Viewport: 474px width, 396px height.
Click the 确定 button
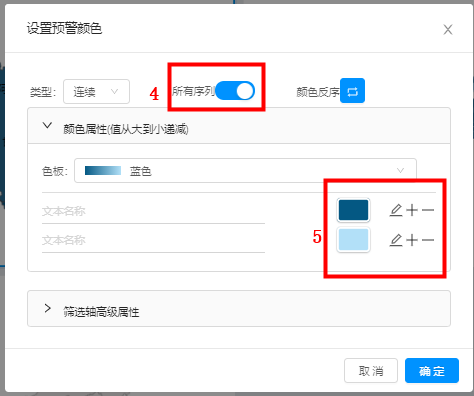[x=432, y=371]
